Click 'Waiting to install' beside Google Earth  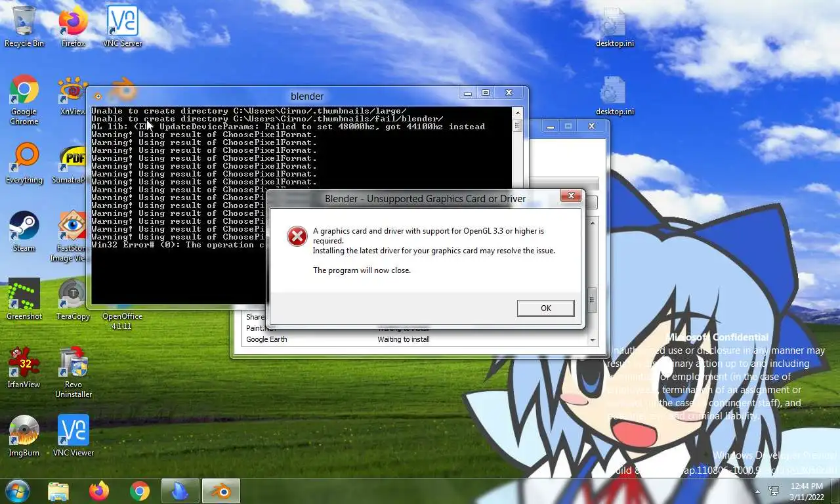404,339
